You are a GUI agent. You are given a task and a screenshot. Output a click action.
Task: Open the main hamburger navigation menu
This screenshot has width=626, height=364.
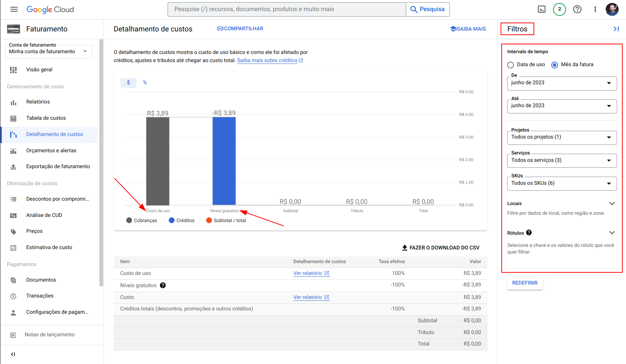[14, 9]
